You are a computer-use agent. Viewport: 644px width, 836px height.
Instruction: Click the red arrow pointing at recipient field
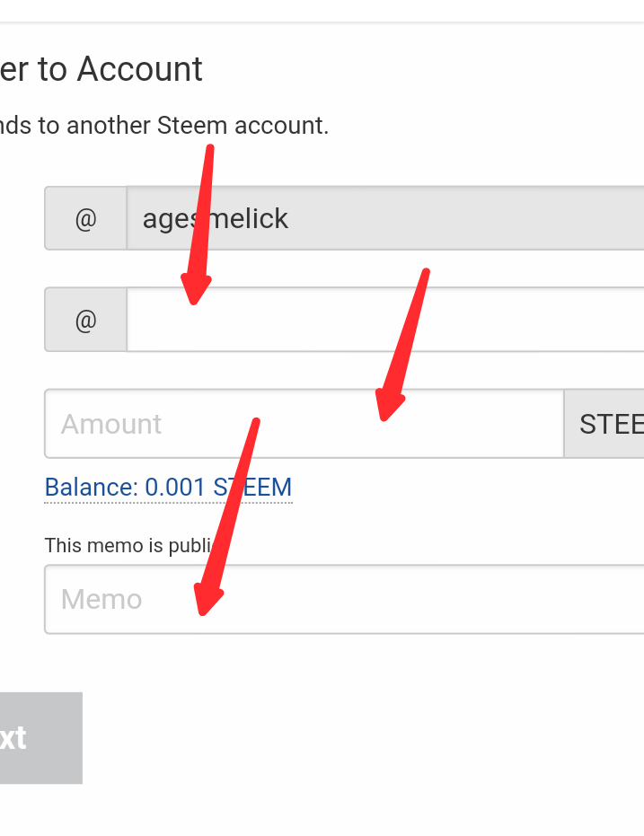tap(198, 224)
